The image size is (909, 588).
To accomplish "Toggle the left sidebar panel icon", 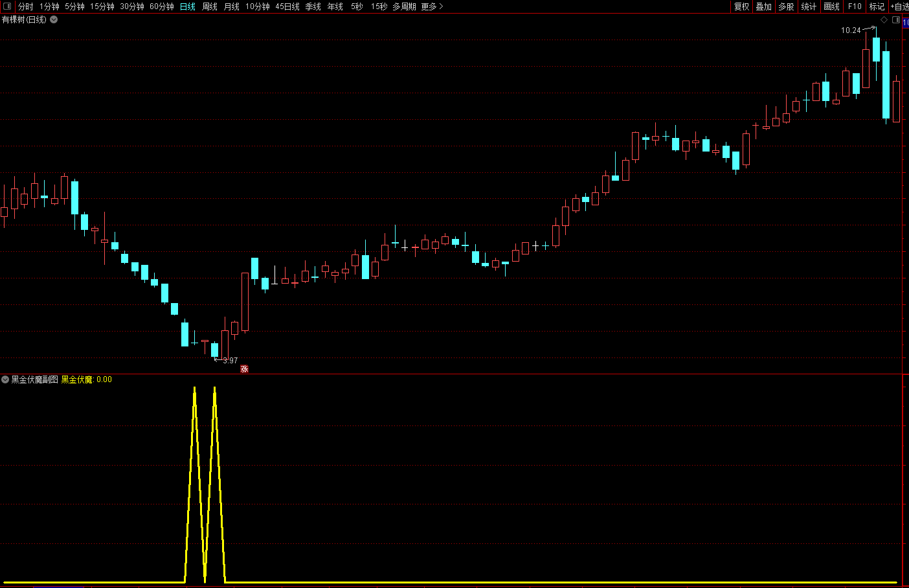I will pos(7,6).
